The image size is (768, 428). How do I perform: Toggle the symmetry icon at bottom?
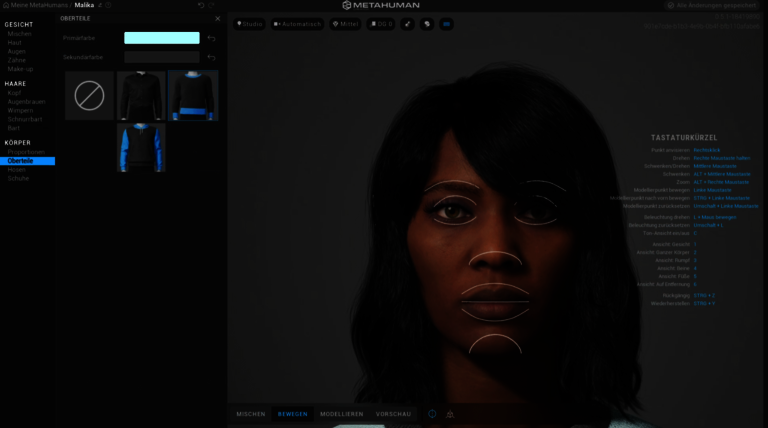click(450, 414)
